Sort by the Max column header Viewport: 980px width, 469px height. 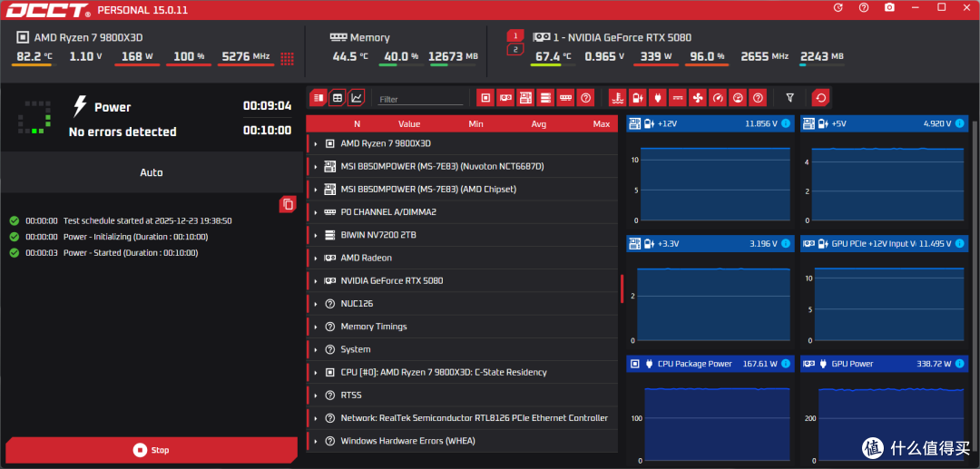(602, 123)
